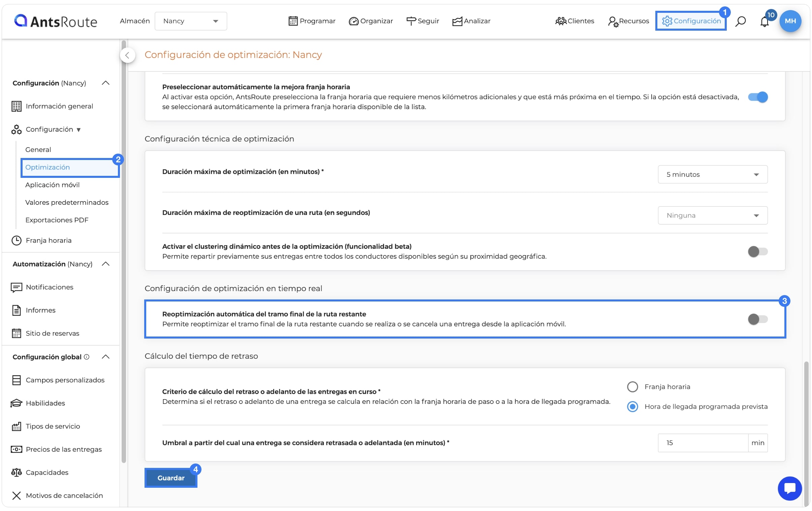Click the Tipos de servicio factory icon

click(16, 426)
